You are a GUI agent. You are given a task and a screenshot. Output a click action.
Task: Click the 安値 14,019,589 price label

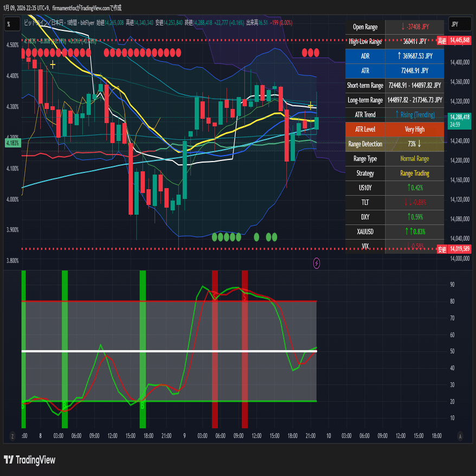[454, 249]
